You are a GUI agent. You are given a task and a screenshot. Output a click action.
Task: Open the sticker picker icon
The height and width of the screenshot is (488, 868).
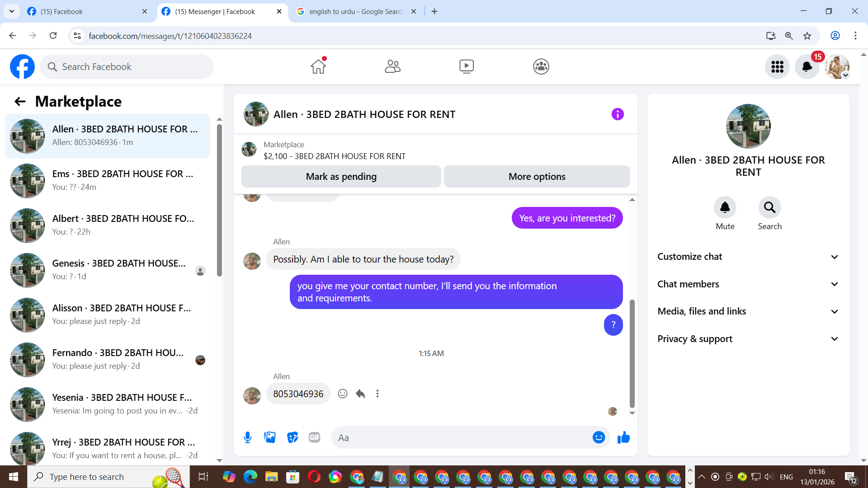(292, 437)
